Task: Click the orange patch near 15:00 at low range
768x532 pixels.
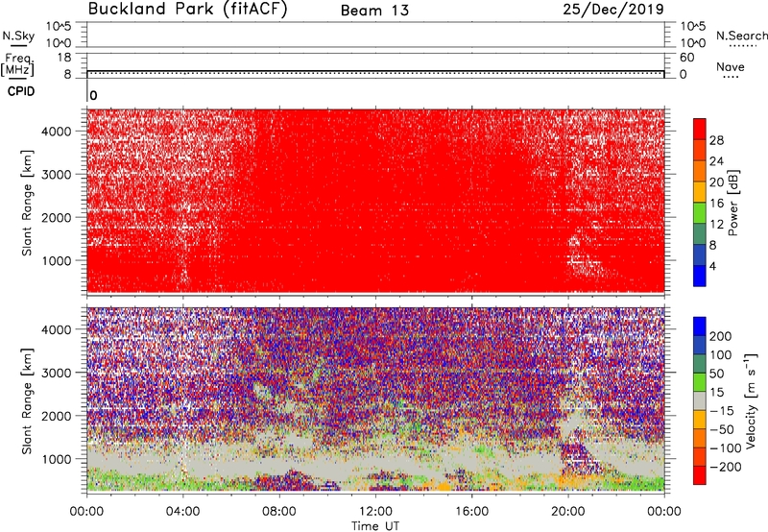Action: [x=444, y=487]
